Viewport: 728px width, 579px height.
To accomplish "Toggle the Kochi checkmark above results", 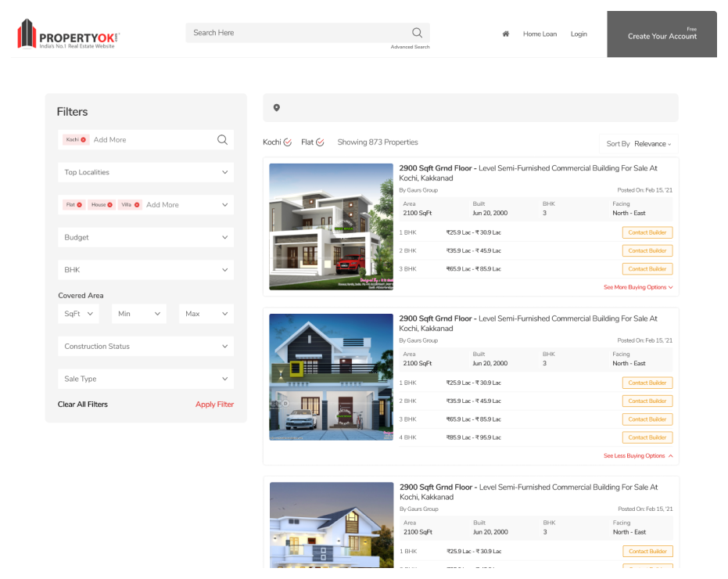I will pos(288,142).
